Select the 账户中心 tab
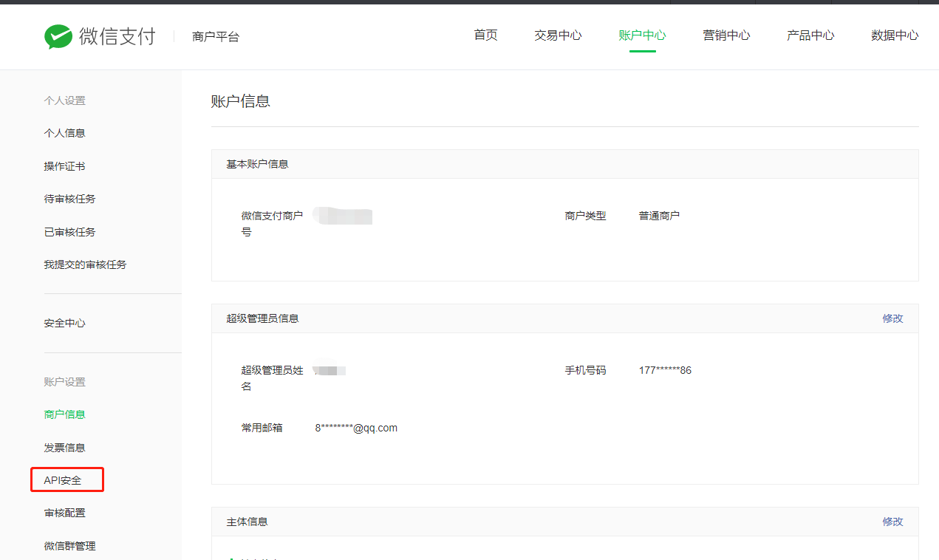Image resolution: width=939 pixels, height=560 pixels. tap(642, 35)
